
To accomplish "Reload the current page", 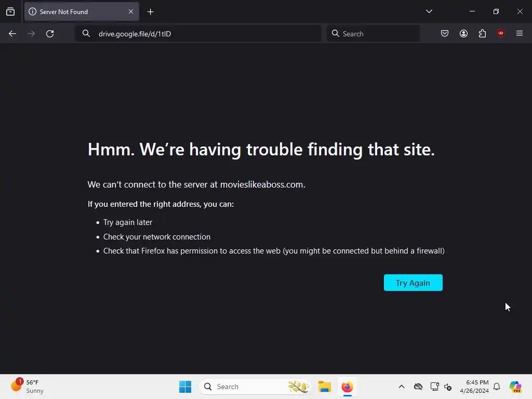I will pyautogui.click(x=50, y=34).
